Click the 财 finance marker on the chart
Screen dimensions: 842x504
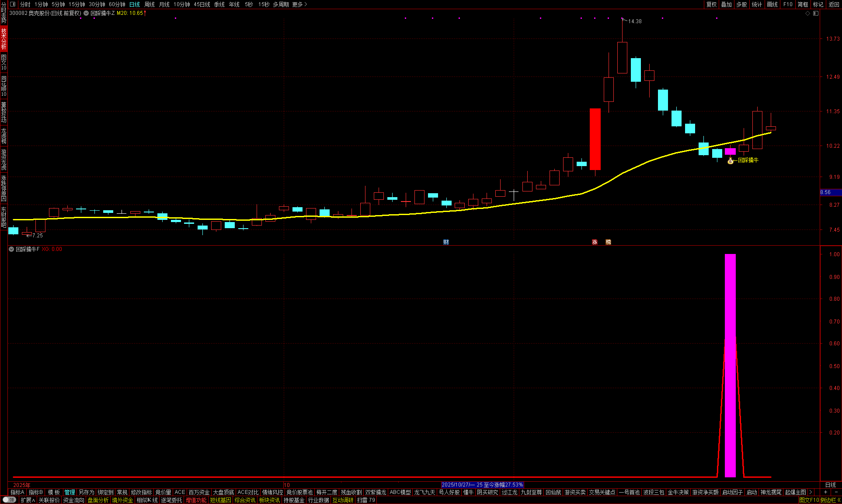[446, 242]
